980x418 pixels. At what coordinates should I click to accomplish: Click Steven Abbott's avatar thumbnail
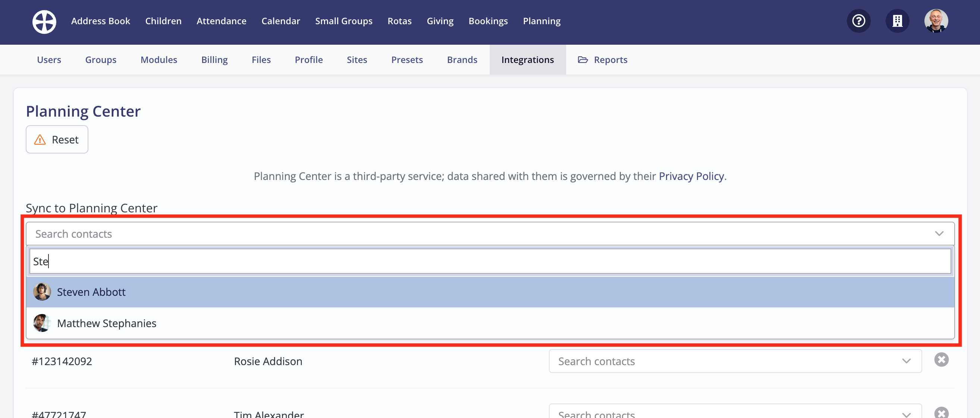point(42,292)
